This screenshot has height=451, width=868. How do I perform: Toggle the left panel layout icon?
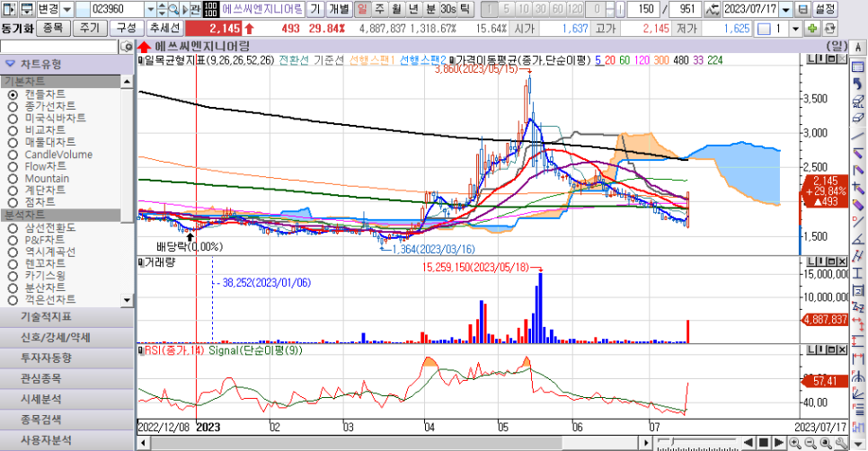point(9,9)
